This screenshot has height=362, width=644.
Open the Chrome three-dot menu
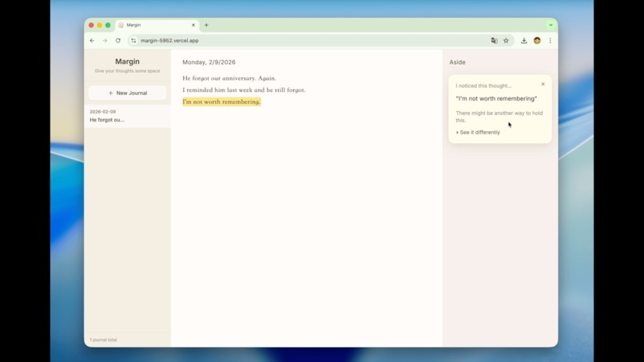point(550,41)
